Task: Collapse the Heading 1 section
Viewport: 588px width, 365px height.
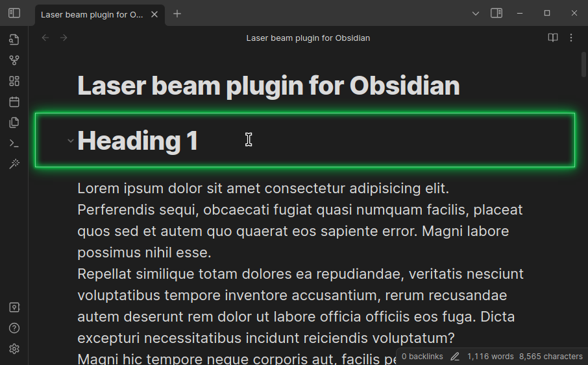Action: pyautogui.click(x=71, y=141)
